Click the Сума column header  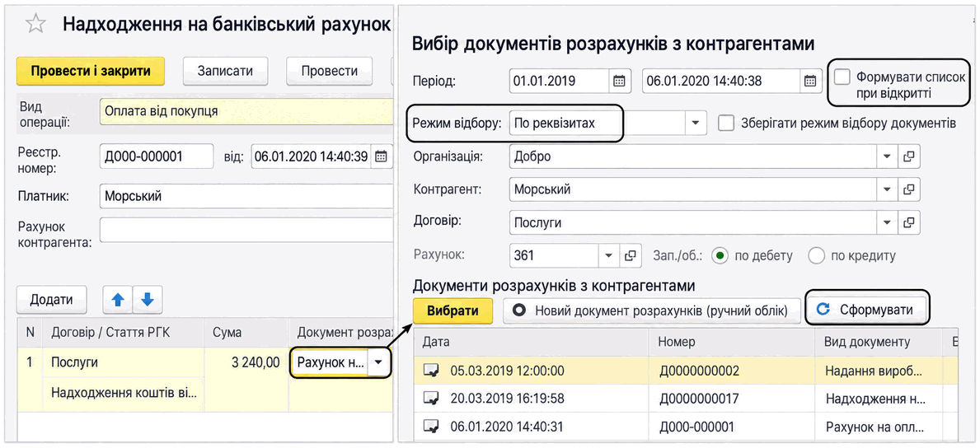pyautogui.click(x=246, y=332)
